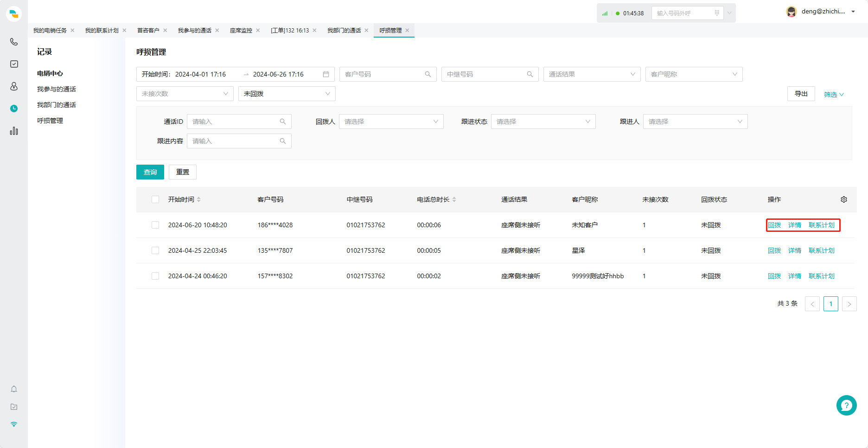Click the 重置 reset button
This screenshot has height=448, width=868.
point(183,172)
